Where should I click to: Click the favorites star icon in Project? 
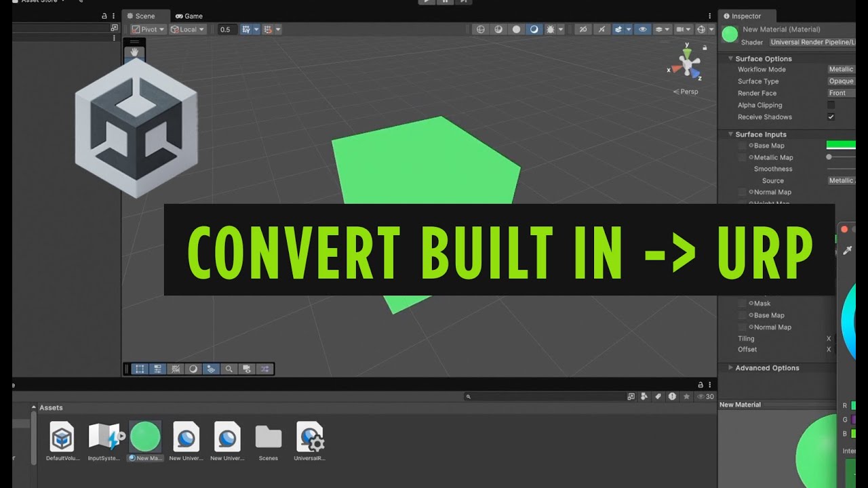tap(686, 396)
